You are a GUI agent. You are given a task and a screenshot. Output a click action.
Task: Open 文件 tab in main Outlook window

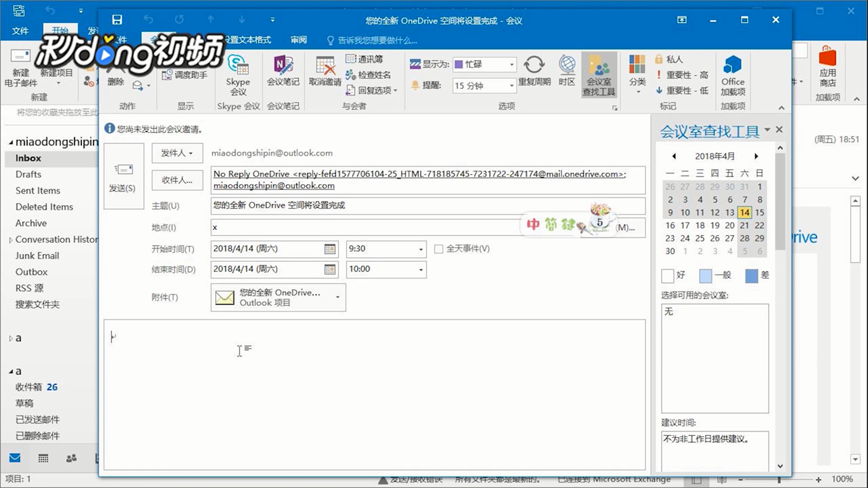click(20, 30)
